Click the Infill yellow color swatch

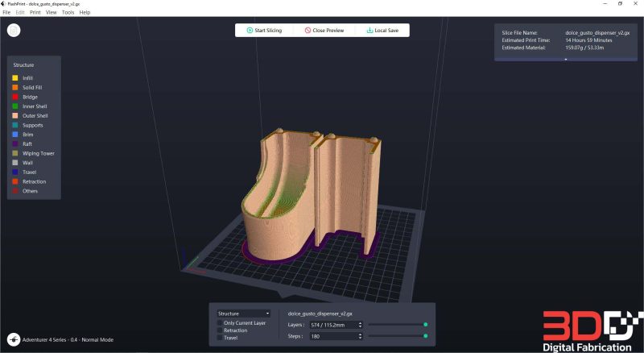point(15,77)
